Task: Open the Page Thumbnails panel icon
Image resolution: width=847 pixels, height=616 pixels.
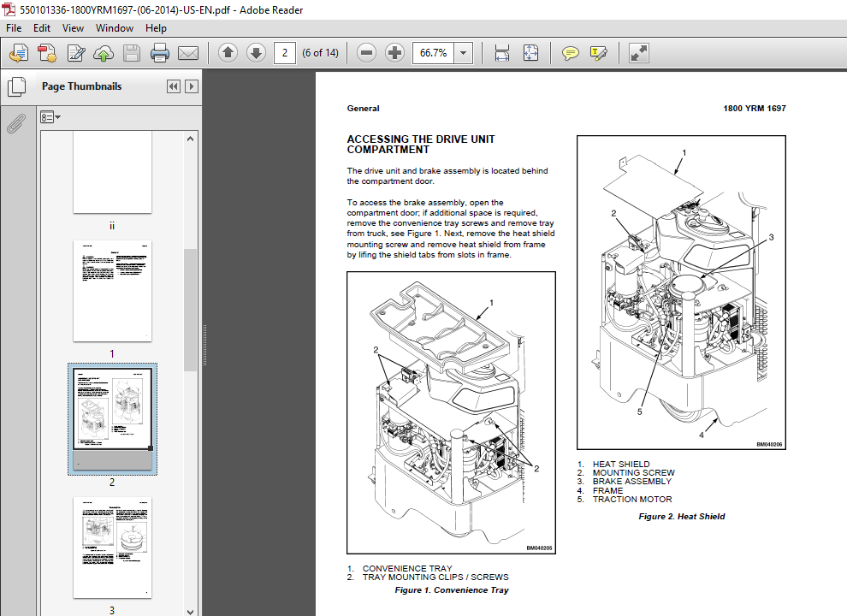Action: click(16, 86)
